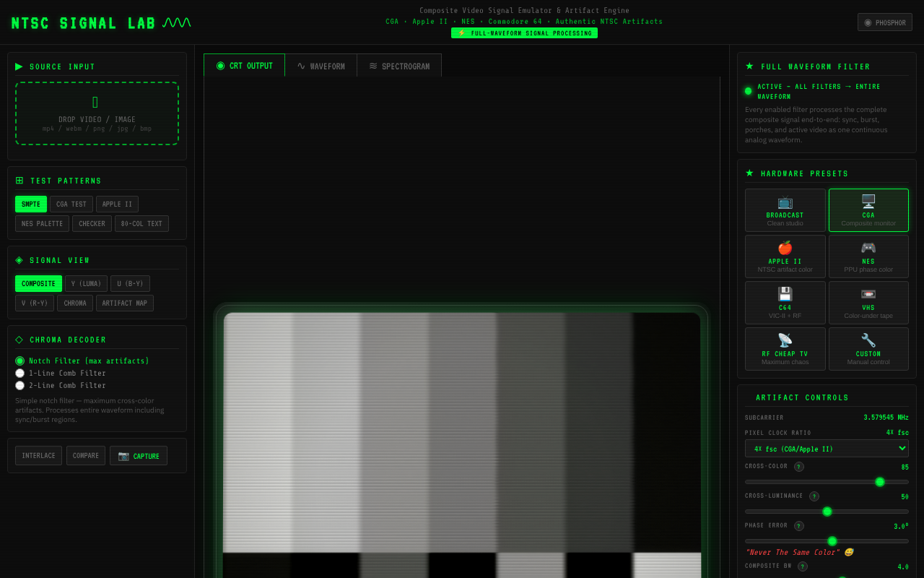Open the Custom manual control preset
The height and width of the screenshot is (578, 924).
[868, 349]
